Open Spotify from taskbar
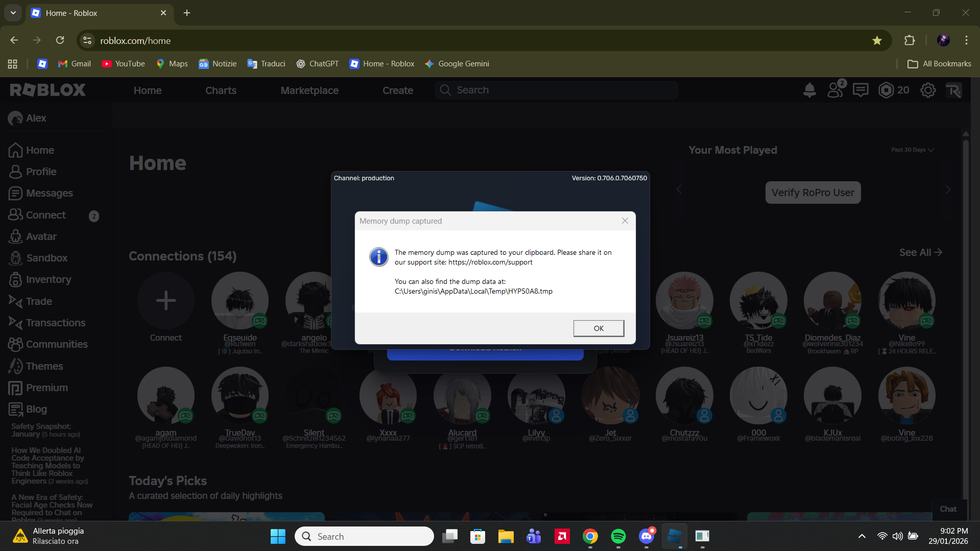The image size is (980, 551). coord(618,536)
